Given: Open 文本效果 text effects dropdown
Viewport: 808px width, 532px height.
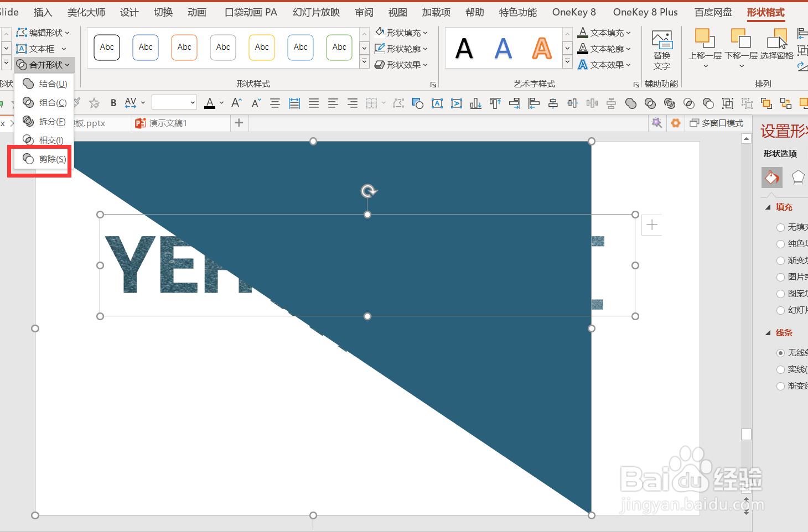Looking at the screenshot, I should click(604, 65).
